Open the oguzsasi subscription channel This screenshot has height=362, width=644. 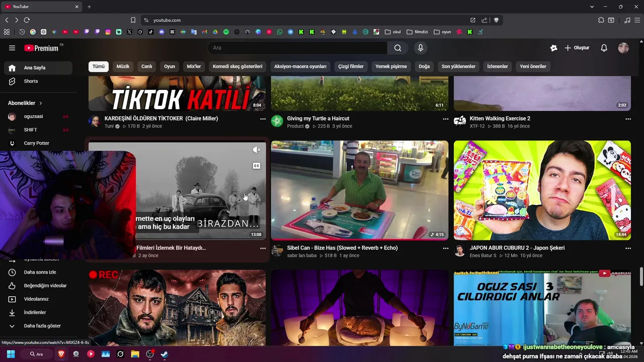[38, 116]
